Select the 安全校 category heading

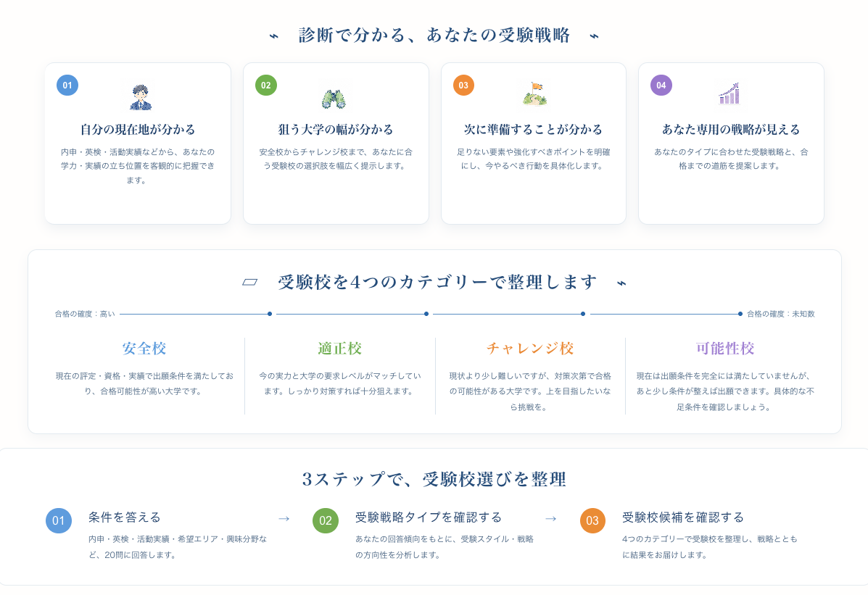click(144, 348)
